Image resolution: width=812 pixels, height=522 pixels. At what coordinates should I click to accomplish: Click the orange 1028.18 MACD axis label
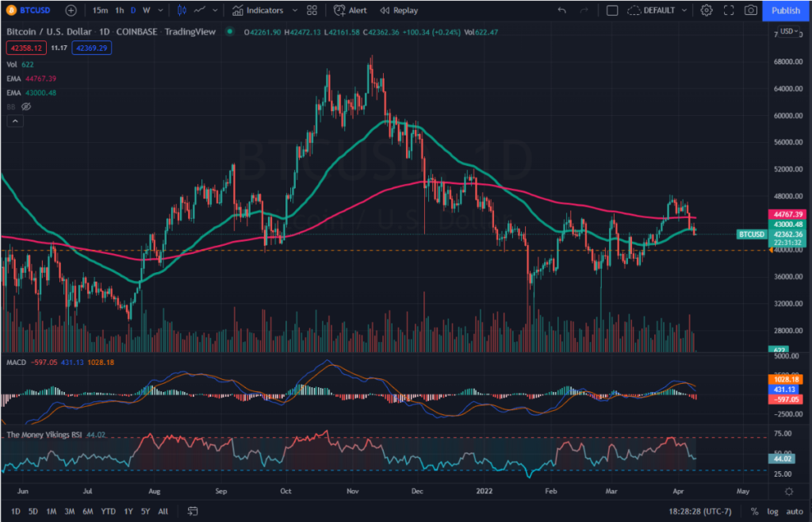pos(786,379)
